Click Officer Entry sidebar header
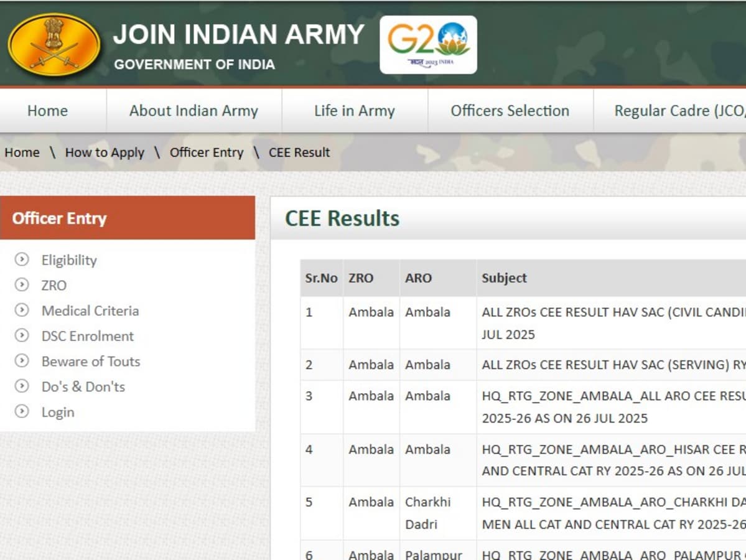Viewport: 746px width, 560px height. click(x=128, y=218)
